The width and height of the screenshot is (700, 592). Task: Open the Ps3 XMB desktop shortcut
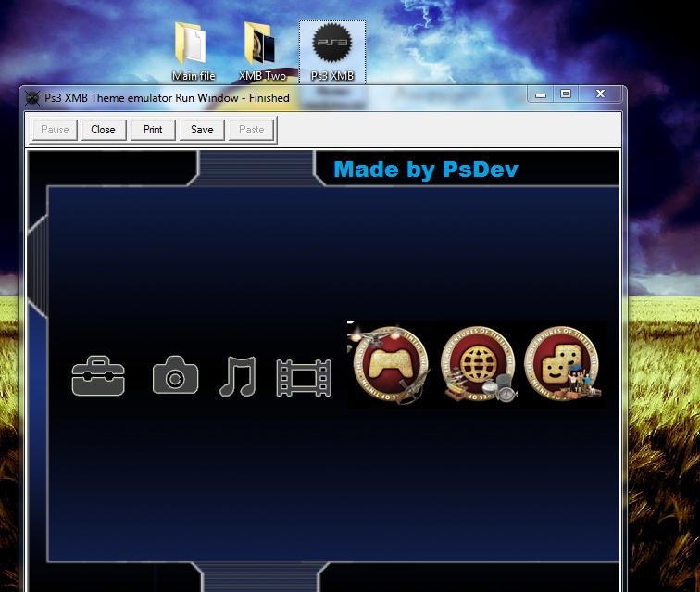(332, 52)
